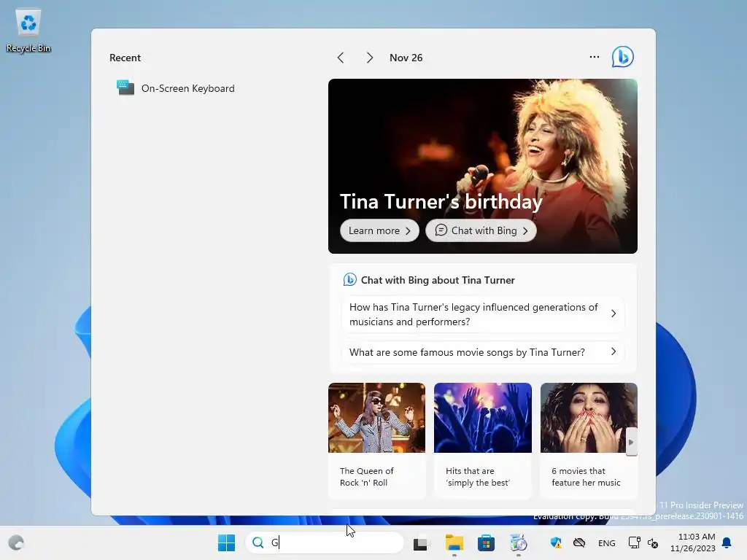Image resolution: width=747 pixels, height=560 pixels.
Task: Ask about famous movie songs by Tina Turner
Action: click(483, 352)
